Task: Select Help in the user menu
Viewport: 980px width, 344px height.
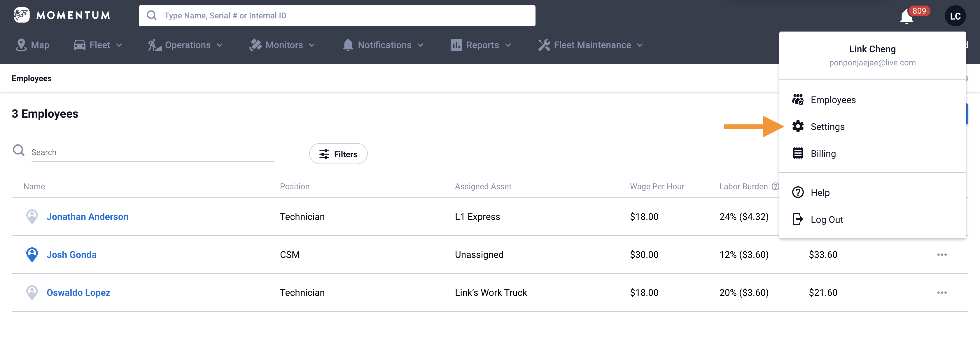Action: point(872,192)
